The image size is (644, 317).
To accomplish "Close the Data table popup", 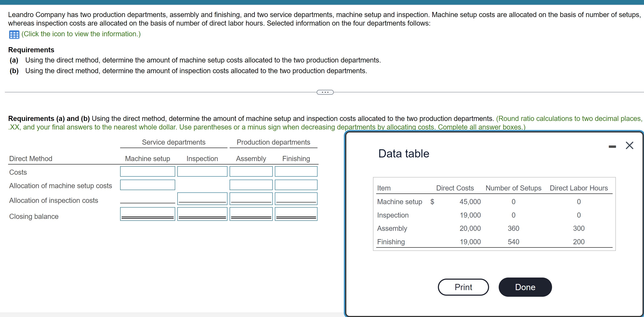I will point(629,145).
